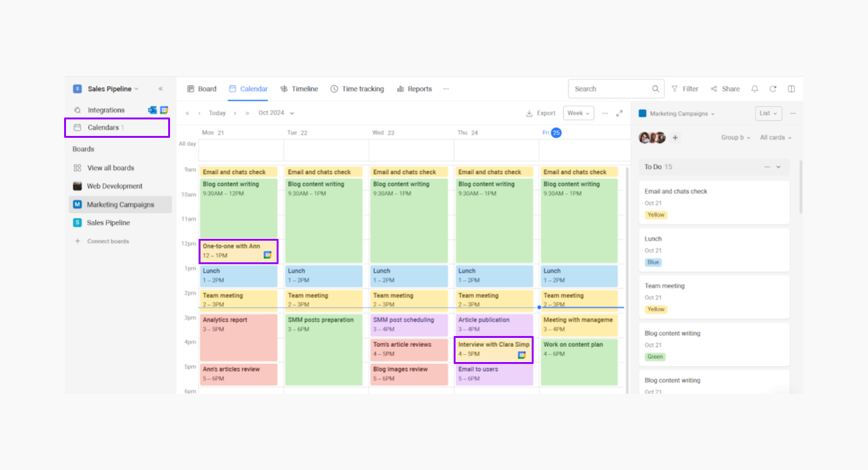This screenshot has height=470, width=868.
Task: Expand calendar to fullscreen
Action: (x=619, y=113)
